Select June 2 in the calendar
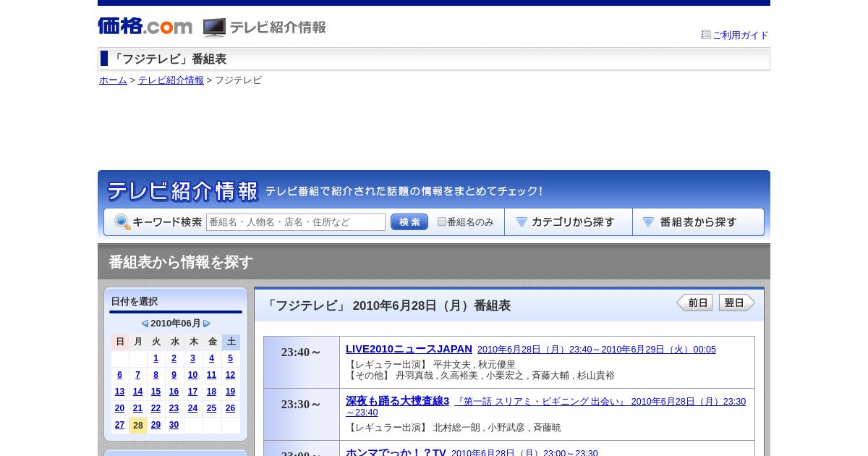This screenshot has height=456, width=868. click(174, 358)
